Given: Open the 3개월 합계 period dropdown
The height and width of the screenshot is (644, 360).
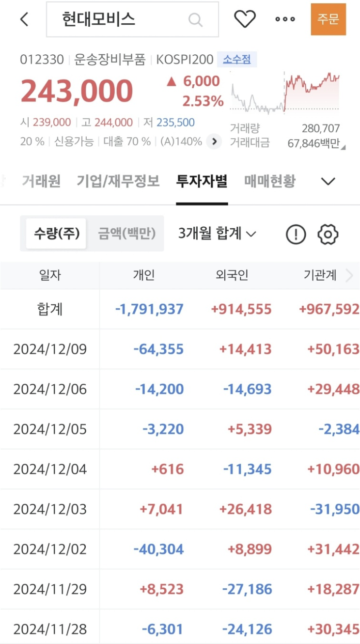Looking at the screenshot, I should pos(217,234).
